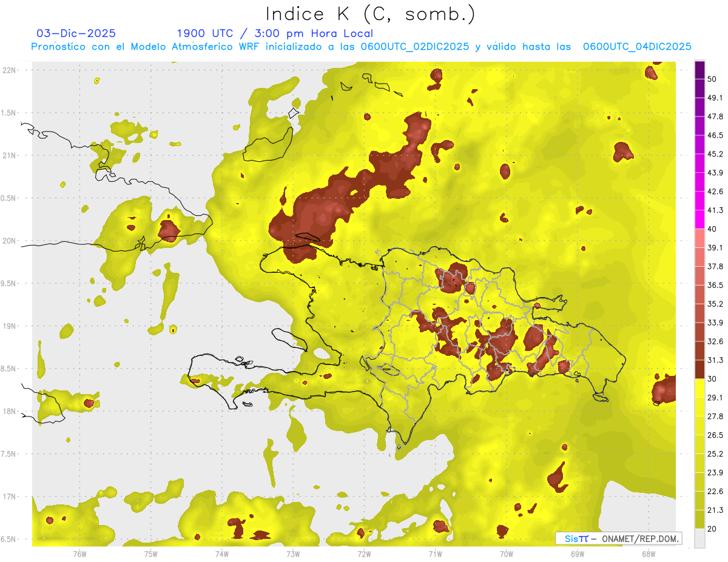Click the "73W" longitude label
The height and width of the screenshot is (562, 728).
click(293, 554)
